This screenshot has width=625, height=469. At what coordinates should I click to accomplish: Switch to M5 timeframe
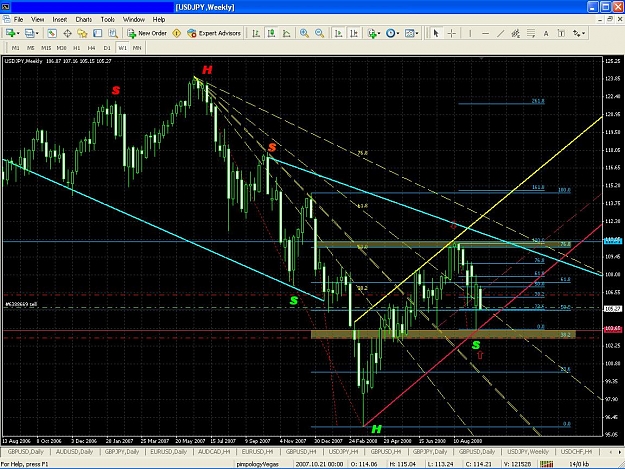click(30, 48)
